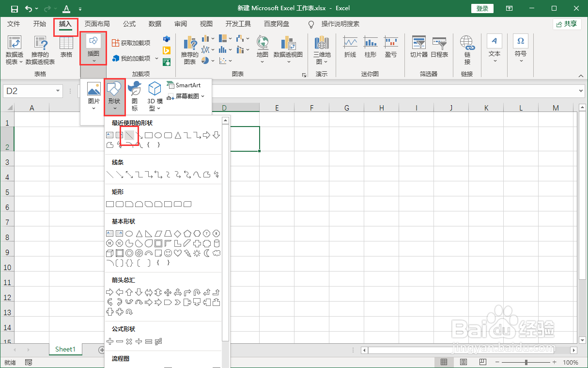Open the 3D Models dropdown
Viewport: 588px width, 368px height.
[x=155, y=96]
